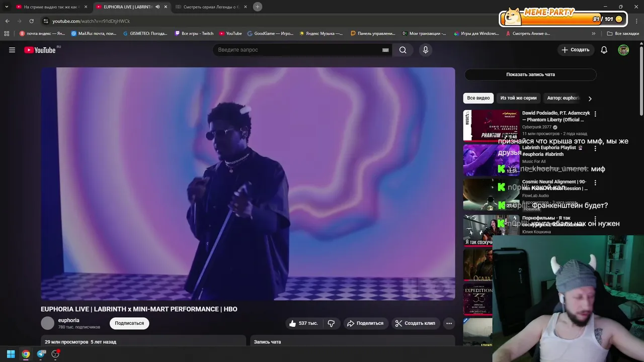Click Поделиться share button
The height and width of the screenshot is (362, 644).
365,323
